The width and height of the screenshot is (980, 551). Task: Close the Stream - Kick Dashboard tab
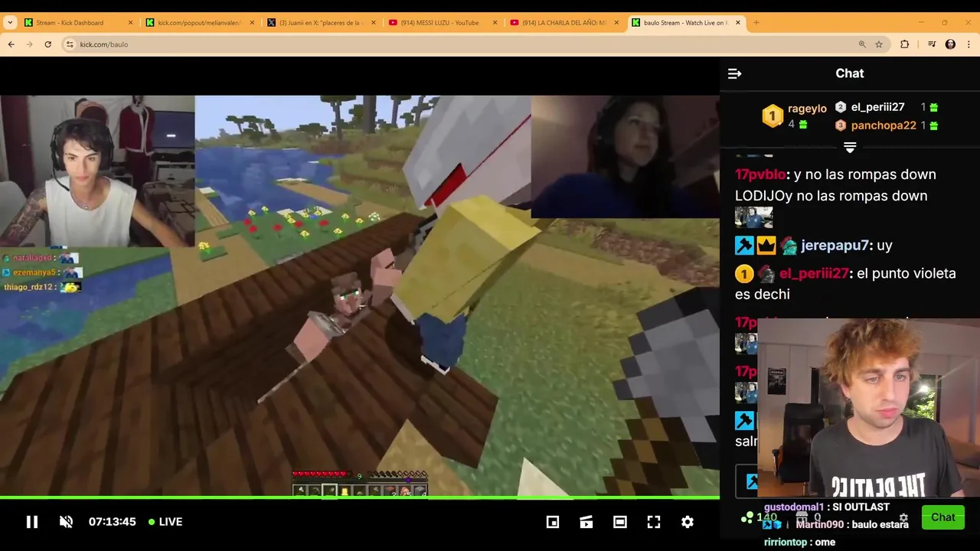[x=130, y=23]
